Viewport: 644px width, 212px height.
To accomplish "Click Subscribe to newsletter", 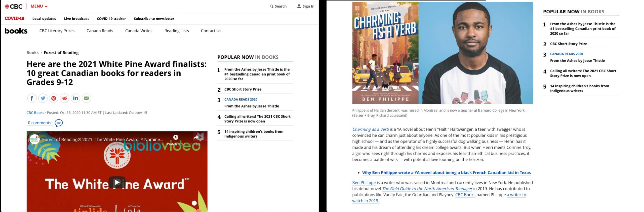I will (x=154, y=19).
